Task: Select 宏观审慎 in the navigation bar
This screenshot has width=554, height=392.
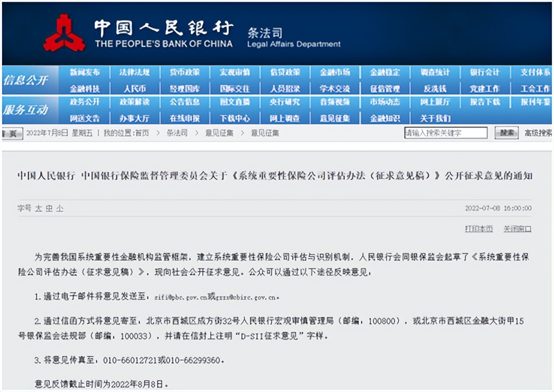Action: tap(235, 72)
